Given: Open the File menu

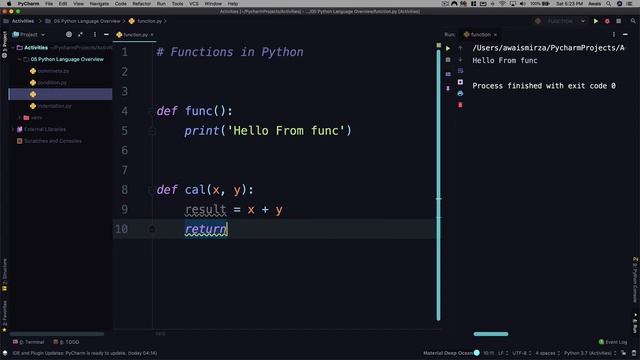Looking at the screenshot, I should point(49,4).
